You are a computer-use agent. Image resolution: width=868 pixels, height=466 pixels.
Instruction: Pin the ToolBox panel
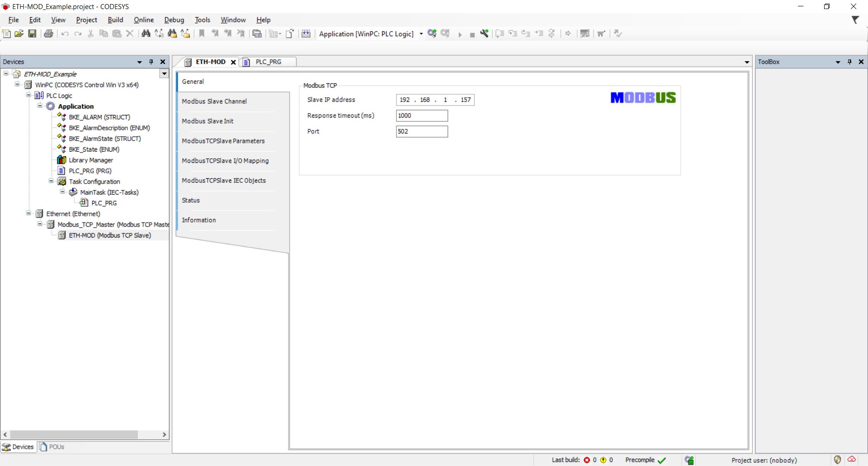click(849, 62)
